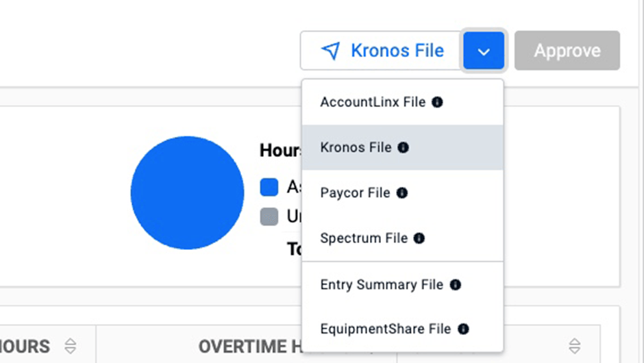Screen dimensions: 644x363
Task: Click the OVERTIME column header
Action: (247, 346)
